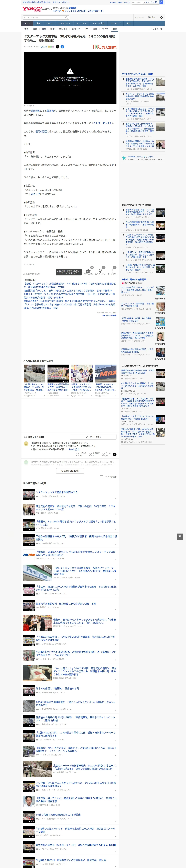The height and width of the screenshot is (868, 186).
Task: Click the blue web search button in the top bar
Action: coord(161,2)
